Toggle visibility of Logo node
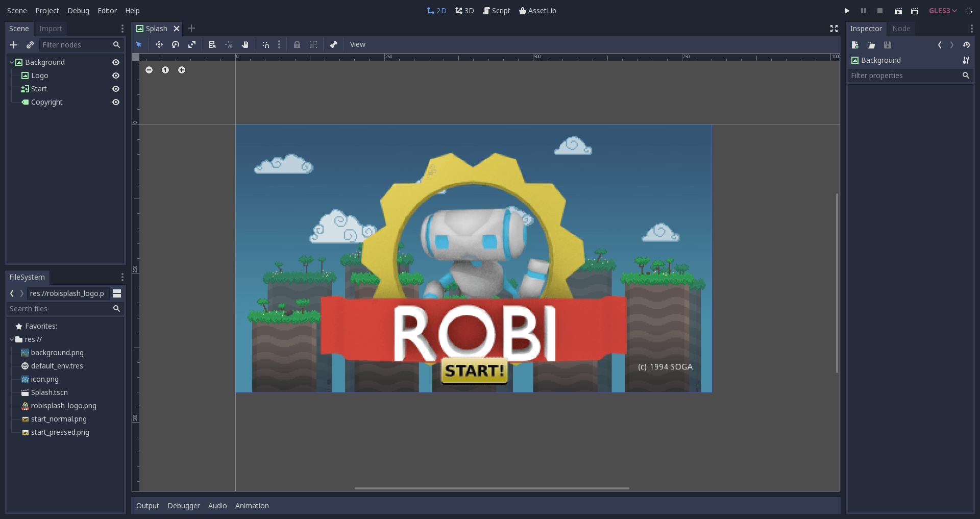 coord(116,76)
